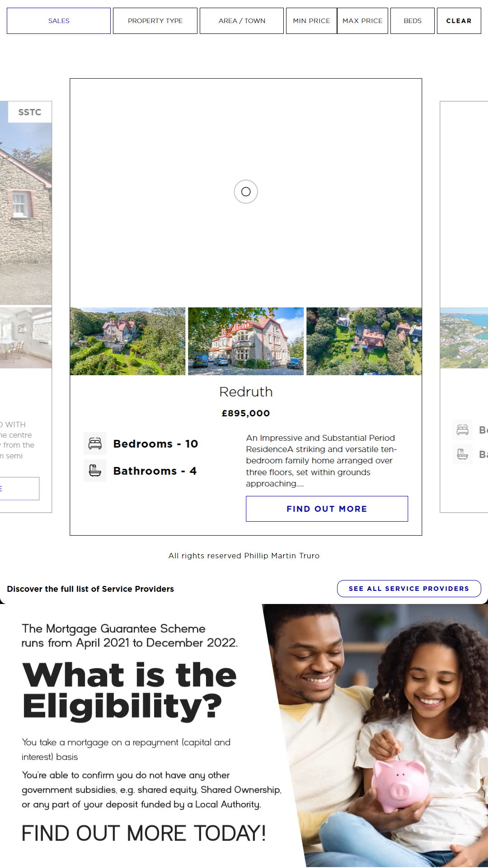Click FIND OUT MORE for Redruth property
Screen dimensions: 488x868
[x=327, y=509]
